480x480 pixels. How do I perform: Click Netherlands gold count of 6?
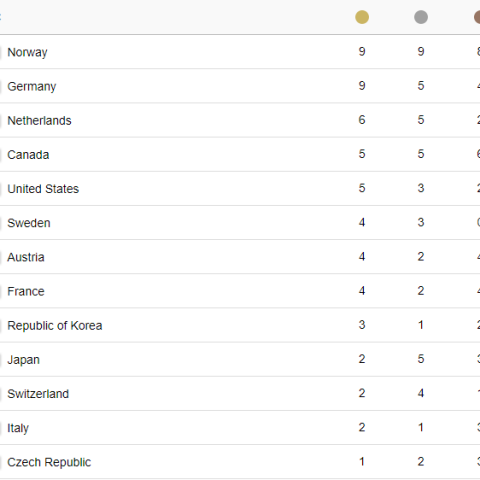point(362,120)
